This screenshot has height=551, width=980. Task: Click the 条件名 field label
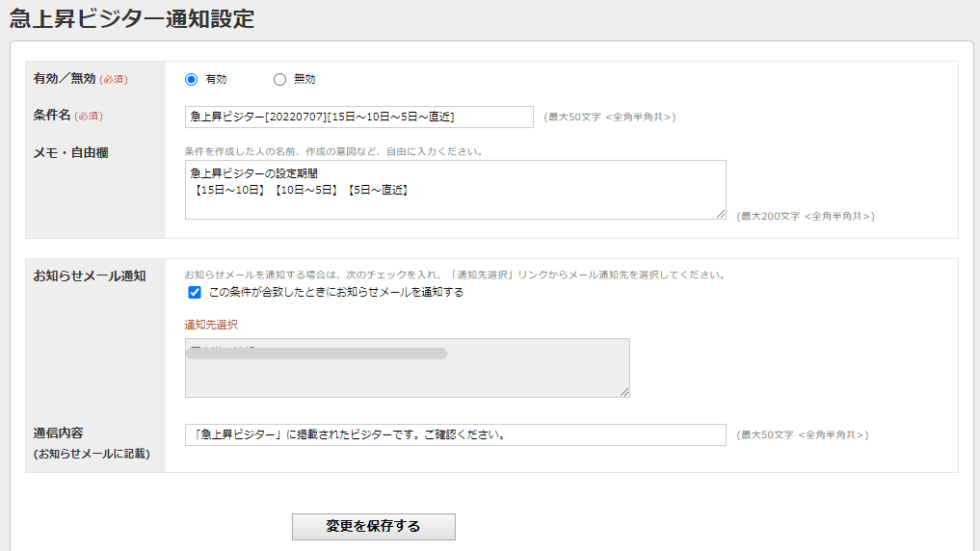tap(52, 116)
